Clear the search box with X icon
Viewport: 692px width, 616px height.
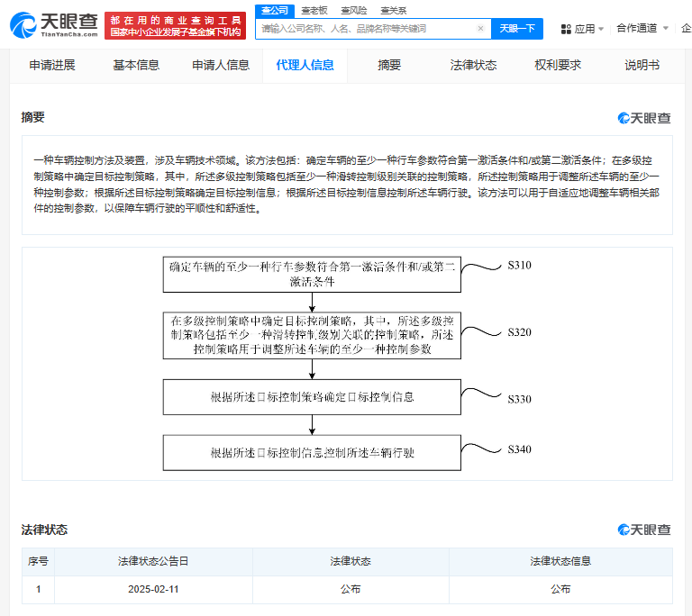pyautogui.click(x=481, y=29)
